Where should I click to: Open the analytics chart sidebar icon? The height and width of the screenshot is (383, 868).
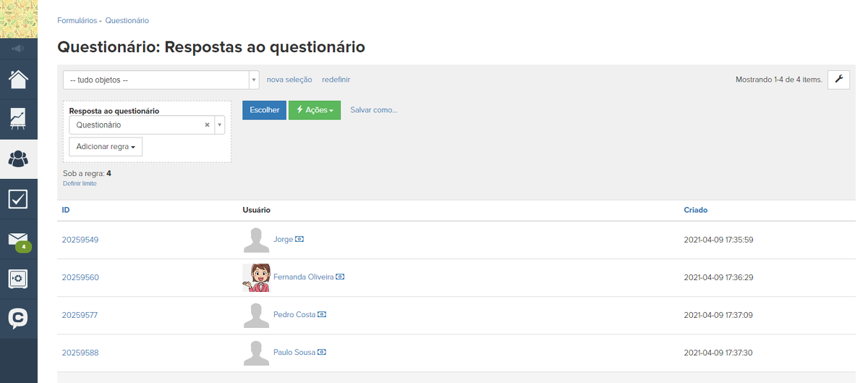pos(18,119)
